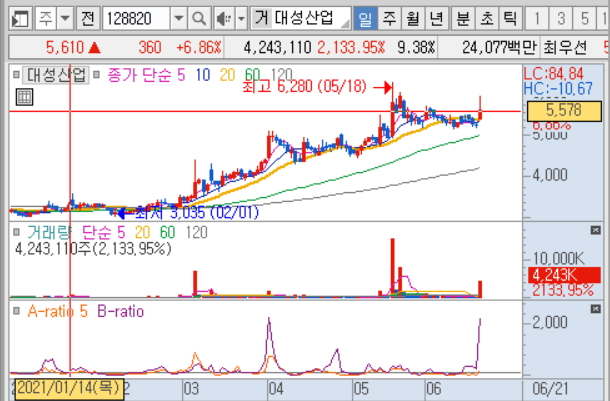
Task: Click the 20-day moving average label in price legend
Action: pos(228,75)
